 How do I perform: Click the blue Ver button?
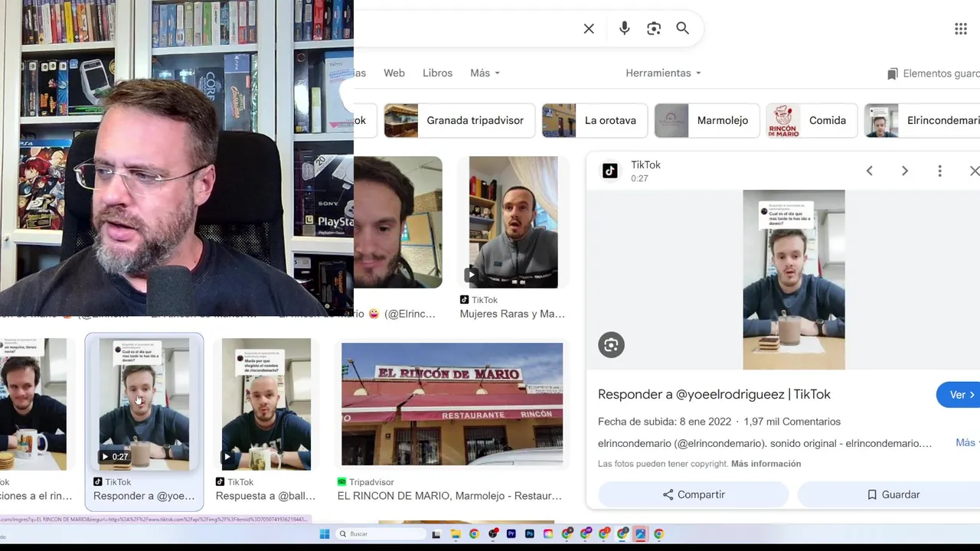pyautogui.click(x=959, y=395)
